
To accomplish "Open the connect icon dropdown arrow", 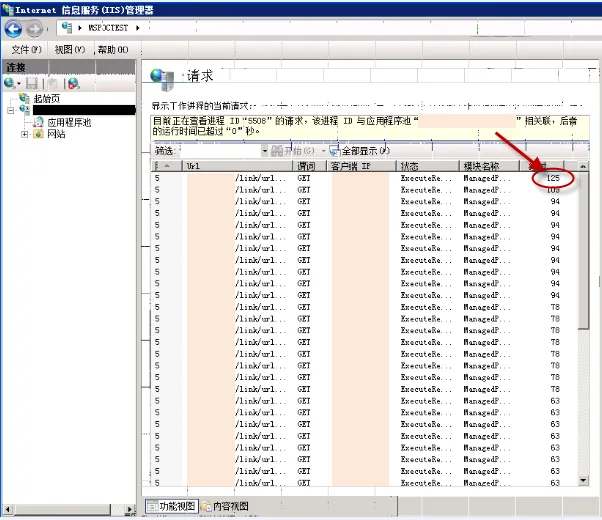I will click(x=18, y=84).
